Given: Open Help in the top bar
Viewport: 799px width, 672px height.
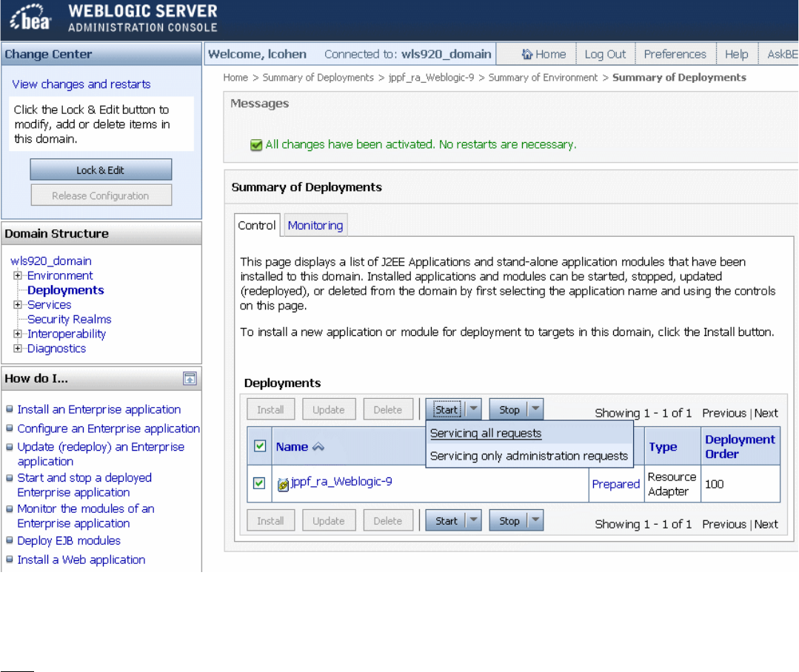Looking at the screenshot, I should pyautogui.click(x=736, y=54).
